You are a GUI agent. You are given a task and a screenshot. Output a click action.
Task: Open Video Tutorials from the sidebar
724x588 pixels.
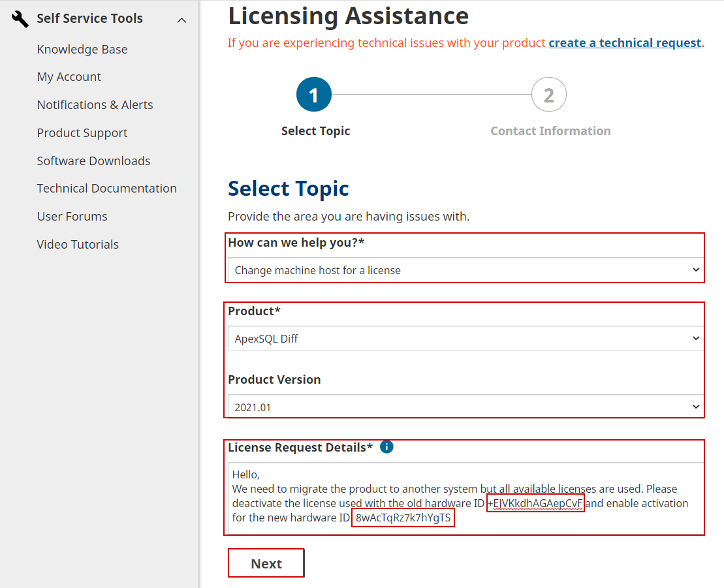click(x=78, y=244)
